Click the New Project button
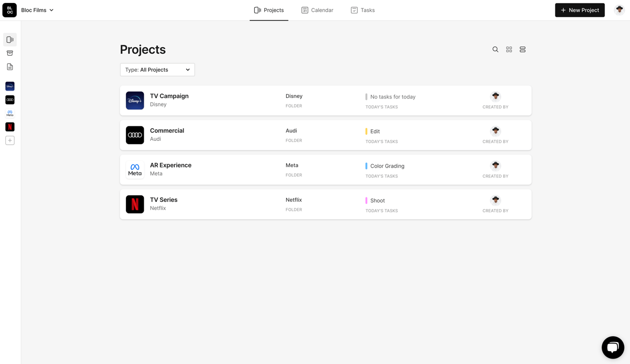Viewport: 630px width, 364px height. (580, 10)
